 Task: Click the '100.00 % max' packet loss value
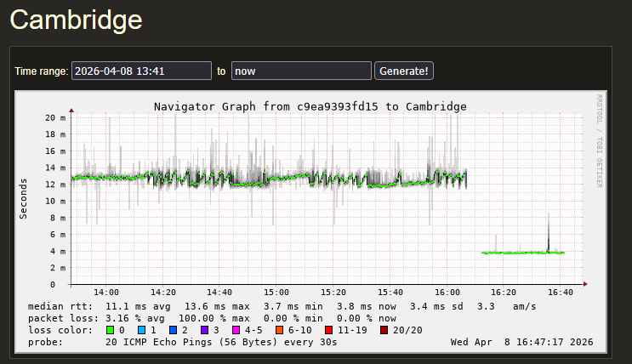tap(214, 318)
